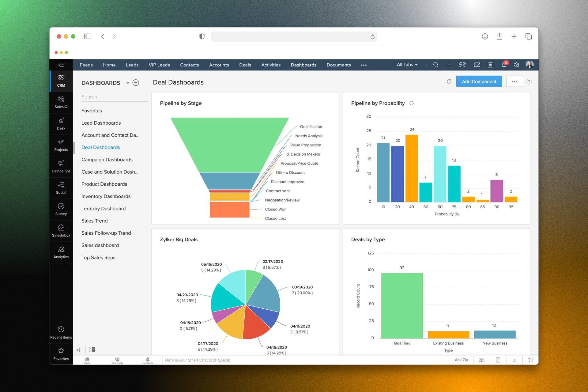The image size is (588, 392).
Task: Open Top Sales Reps dashboard
Action: [98, 258]
